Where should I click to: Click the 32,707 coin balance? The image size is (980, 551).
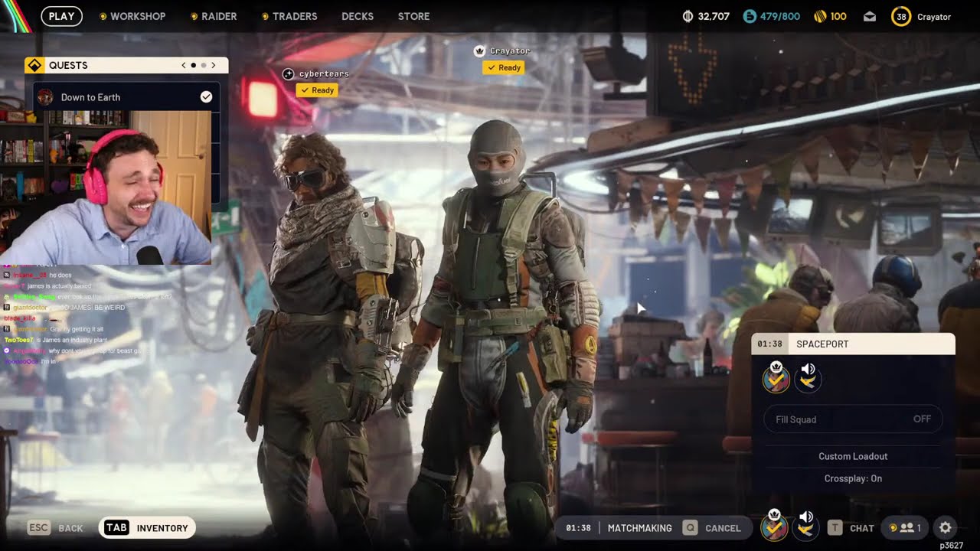714,16
